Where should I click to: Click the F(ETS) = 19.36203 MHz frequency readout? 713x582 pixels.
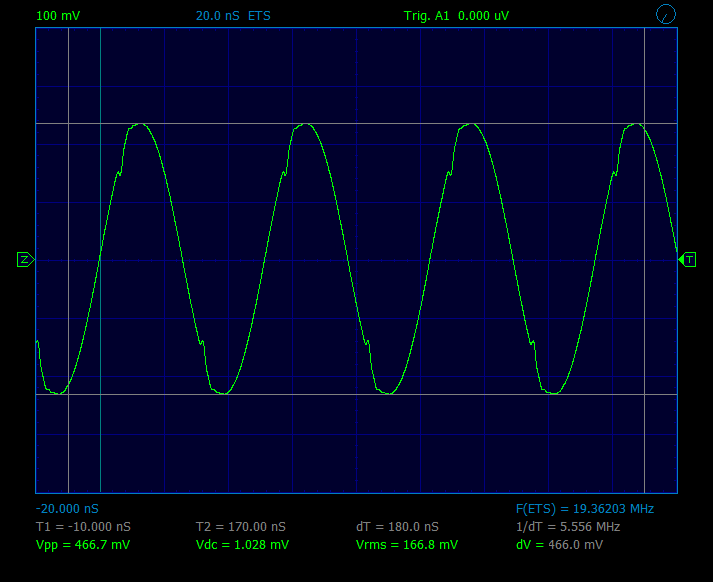coord(585,508)
